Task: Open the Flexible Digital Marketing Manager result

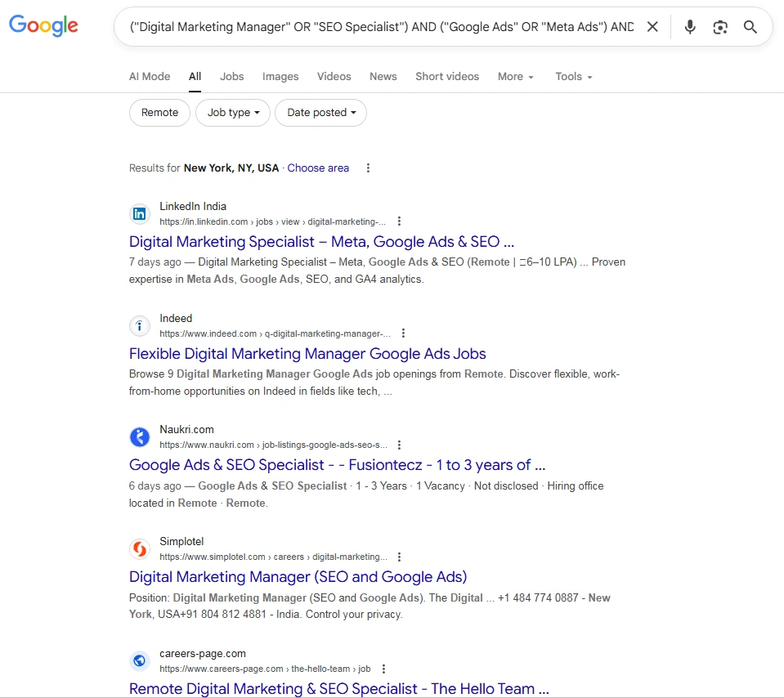Action: 307,353
